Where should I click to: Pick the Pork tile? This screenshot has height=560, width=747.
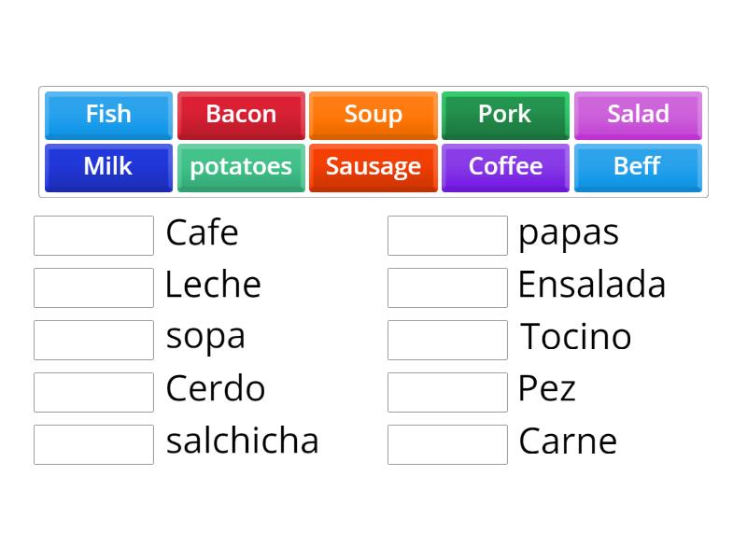click(x=505, y=115)
